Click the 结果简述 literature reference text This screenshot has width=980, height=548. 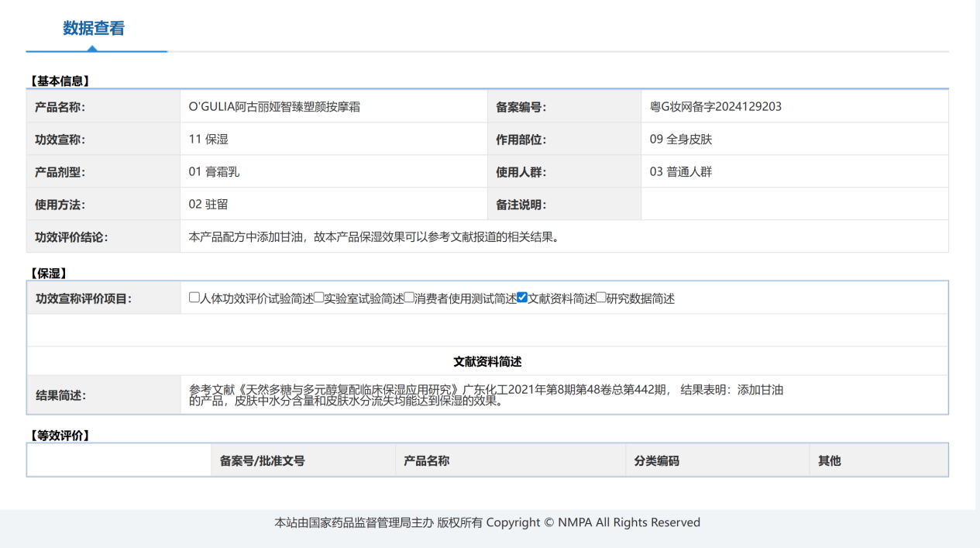486,395
